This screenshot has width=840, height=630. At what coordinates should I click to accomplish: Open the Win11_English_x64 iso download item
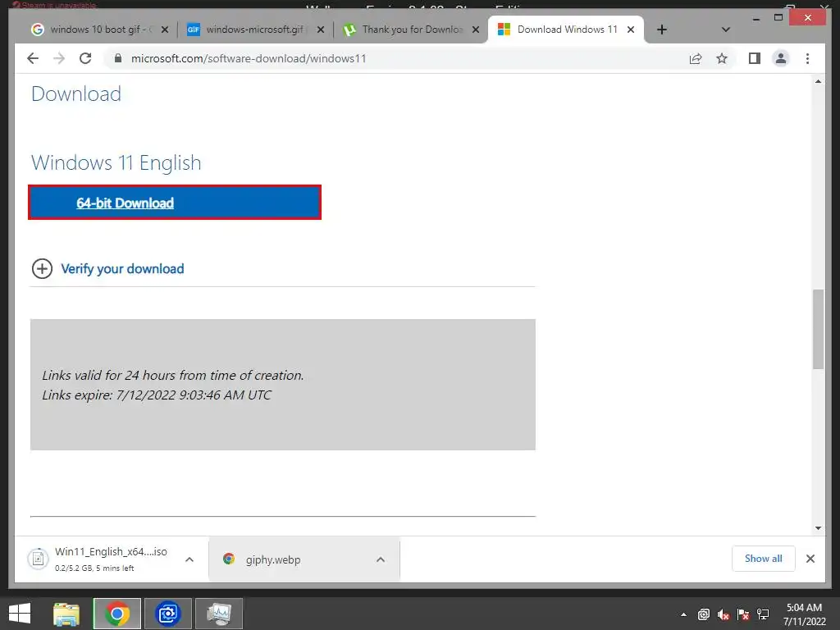point(111,559)
